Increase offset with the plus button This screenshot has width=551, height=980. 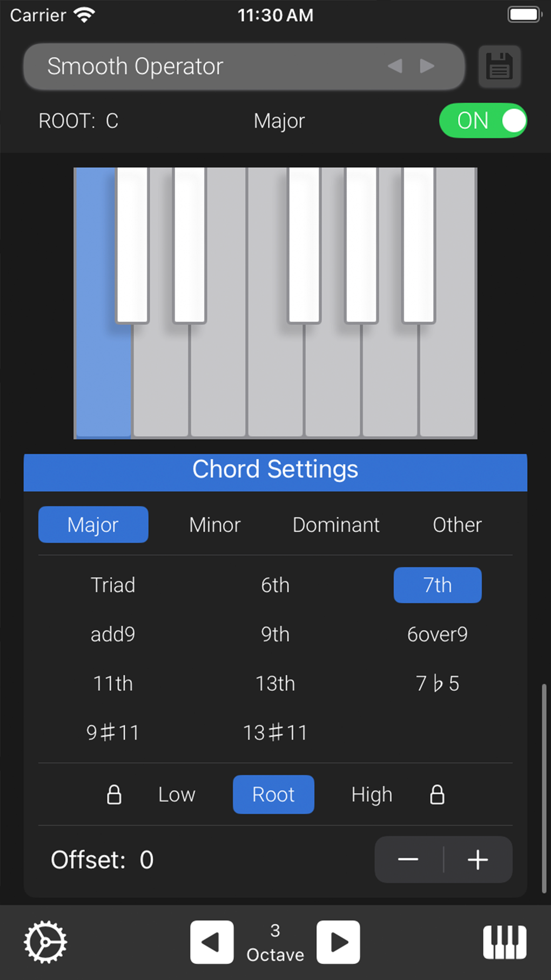(x=478, y=859)
